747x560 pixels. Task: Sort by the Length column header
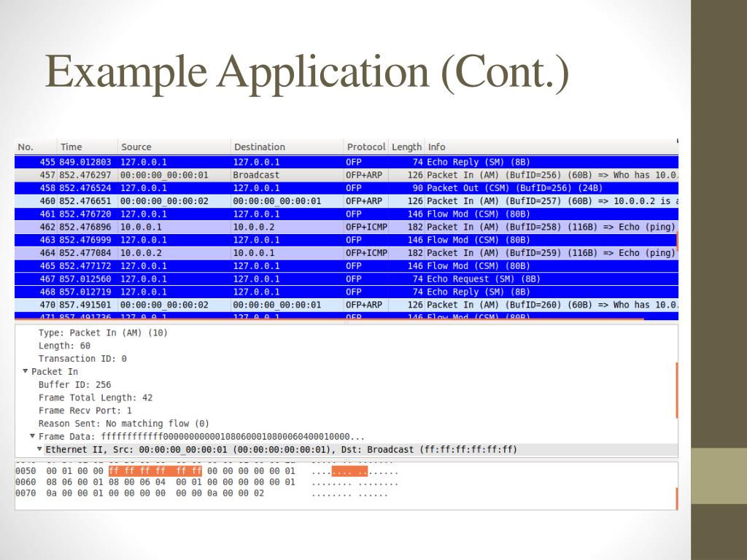pyautogui.click(x=406, y=147)
